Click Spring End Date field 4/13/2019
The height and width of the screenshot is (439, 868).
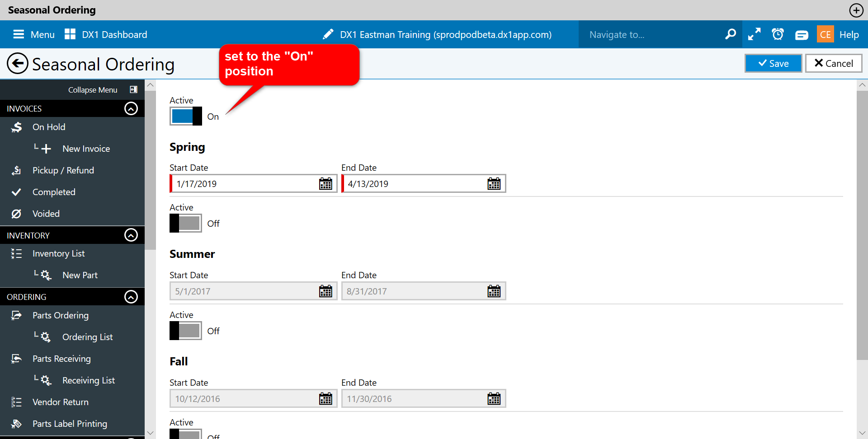[x=424, y=184]
